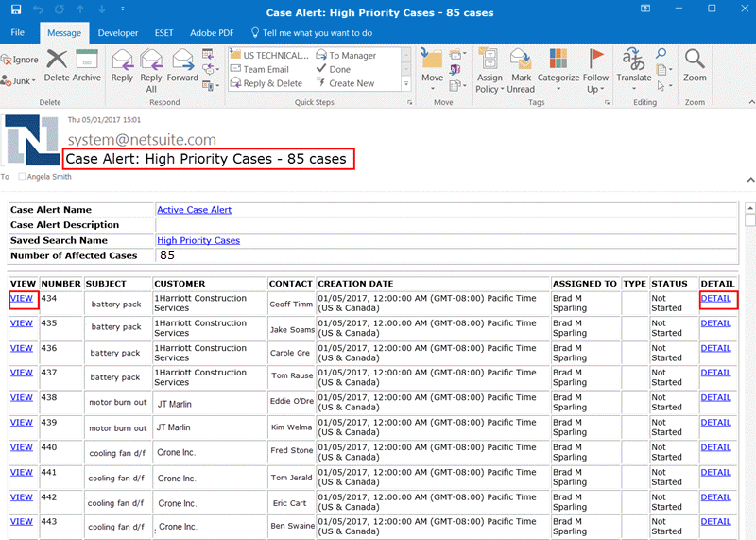Open the File menu
756x540 pixels.
coord(17,32)
